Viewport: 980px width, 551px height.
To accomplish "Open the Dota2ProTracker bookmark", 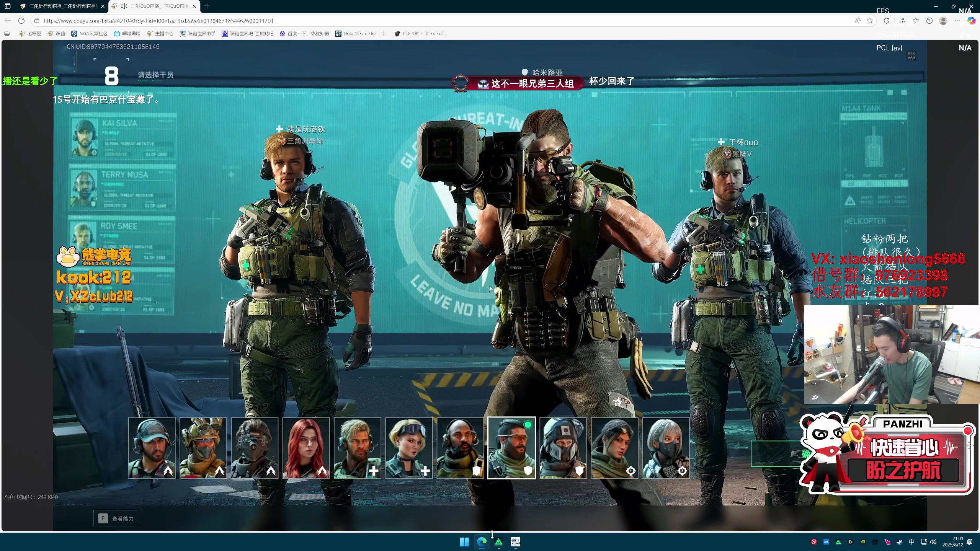I will click(x=362, y=34).
